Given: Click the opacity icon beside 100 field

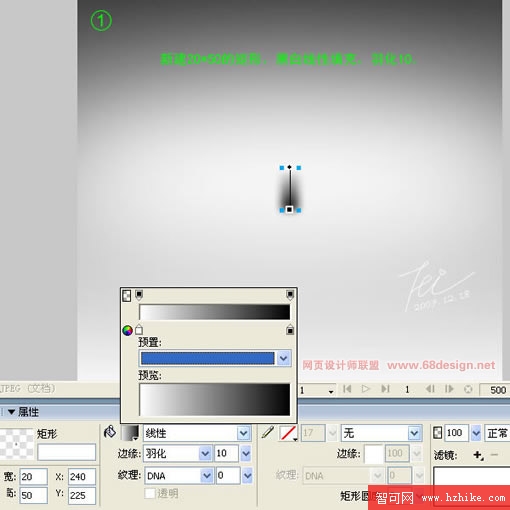Looking at the screenshot, I should click(437, 433).
